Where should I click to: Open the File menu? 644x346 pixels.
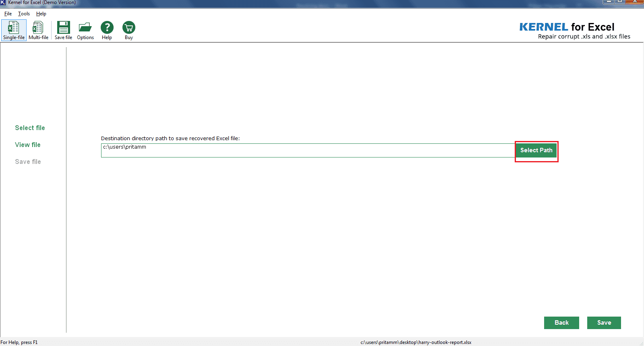[x=8, y=14]
